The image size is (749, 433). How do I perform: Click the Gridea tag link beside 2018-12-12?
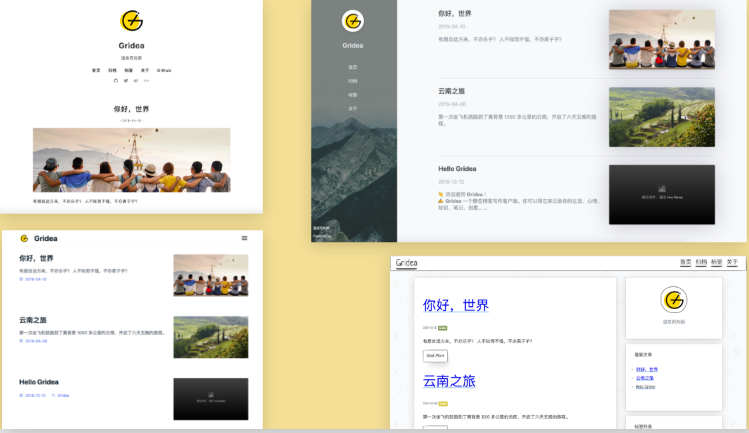pos(63,395)
